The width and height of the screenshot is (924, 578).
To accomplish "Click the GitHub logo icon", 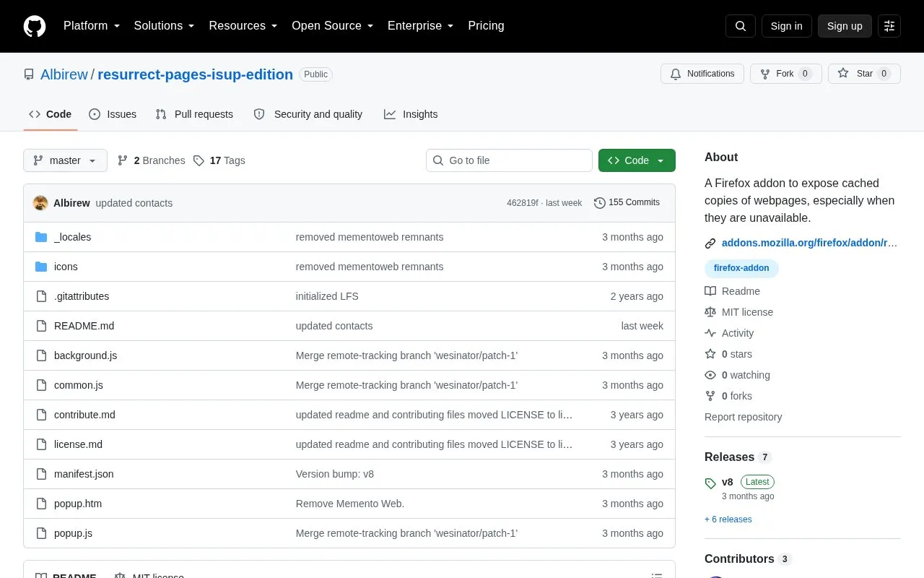I will pyautogui.click(x=35, y=26).
